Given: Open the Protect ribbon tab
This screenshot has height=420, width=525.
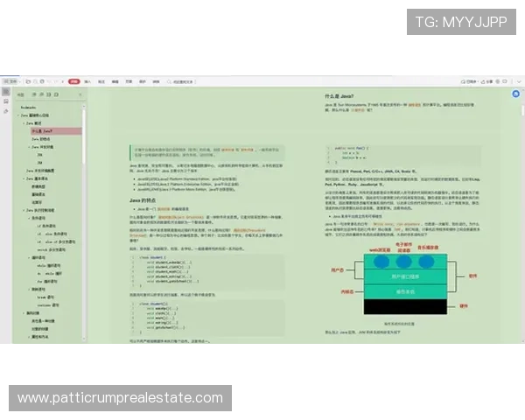Looking at the screenshot, I should pos(143,81).
